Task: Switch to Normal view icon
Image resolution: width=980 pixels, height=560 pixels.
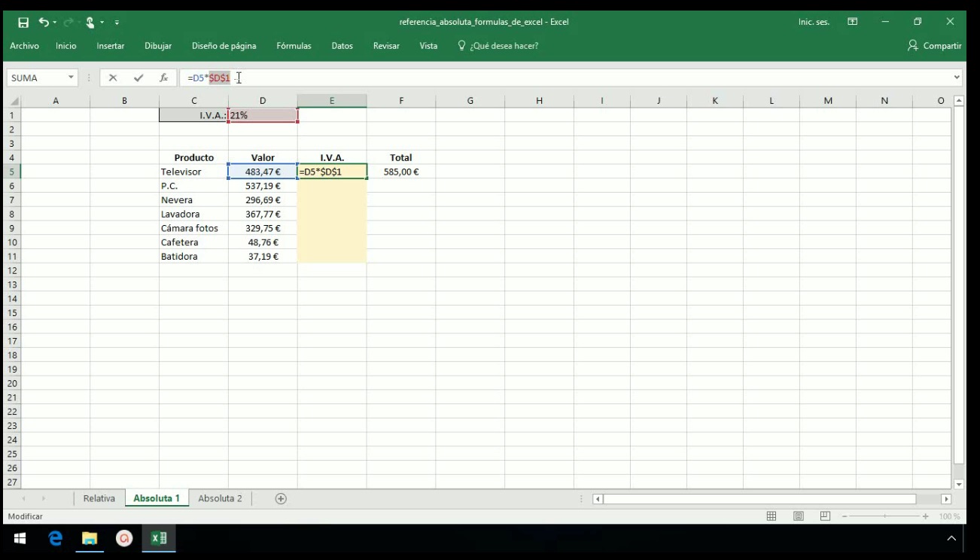Action: coord(772,516)
